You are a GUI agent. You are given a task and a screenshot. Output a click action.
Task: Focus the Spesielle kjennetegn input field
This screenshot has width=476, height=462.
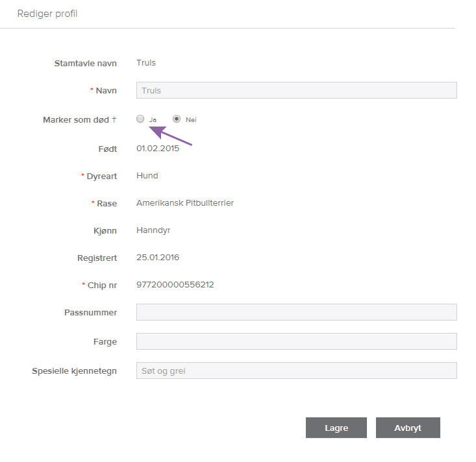coord(296,371)
